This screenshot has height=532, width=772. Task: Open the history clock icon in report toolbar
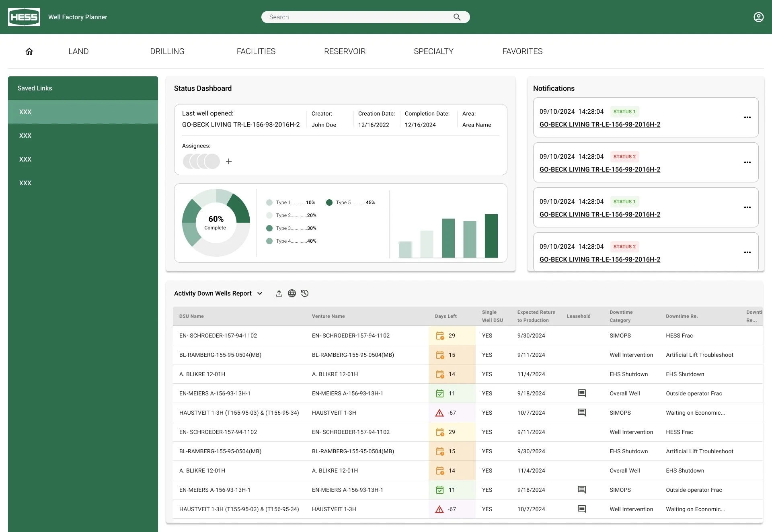coord(305,293)
